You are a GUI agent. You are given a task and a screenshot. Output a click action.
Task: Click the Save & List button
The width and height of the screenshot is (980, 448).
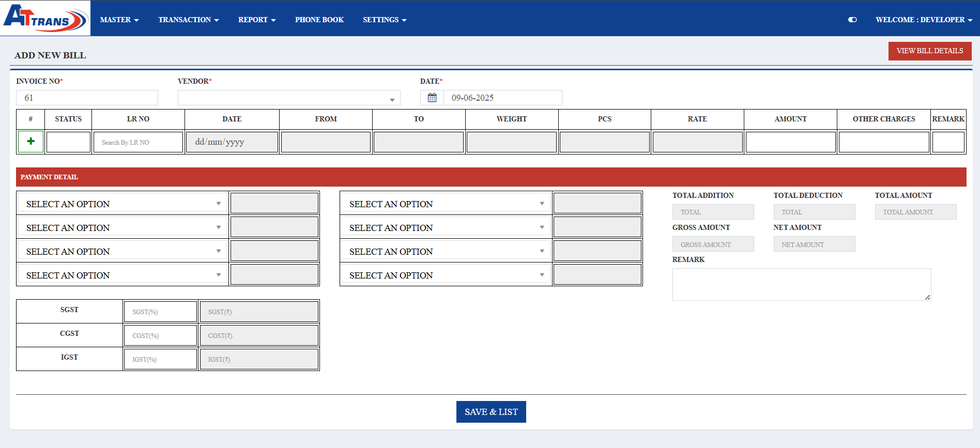pos(491,412)
